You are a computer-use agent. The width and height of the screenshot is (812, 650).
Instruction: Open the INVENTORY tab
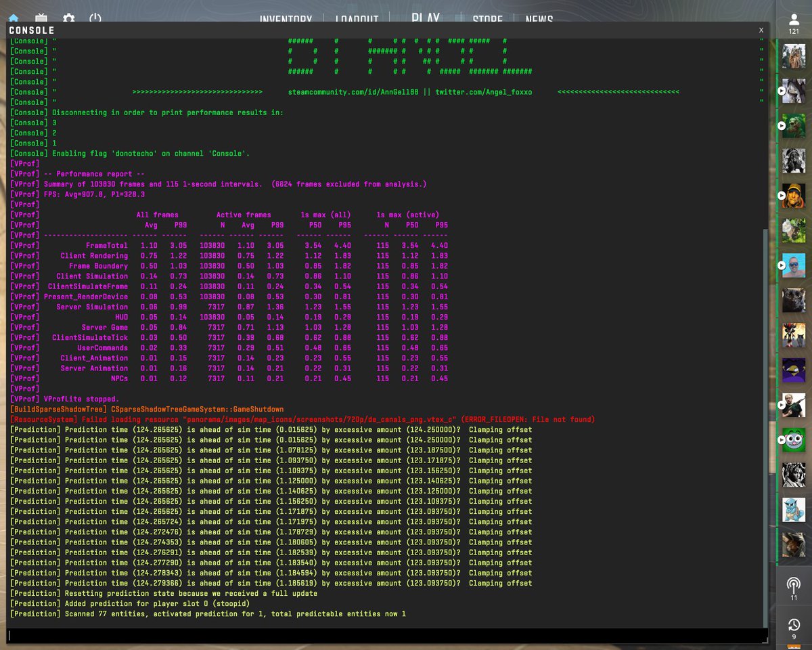click(285, 18)
